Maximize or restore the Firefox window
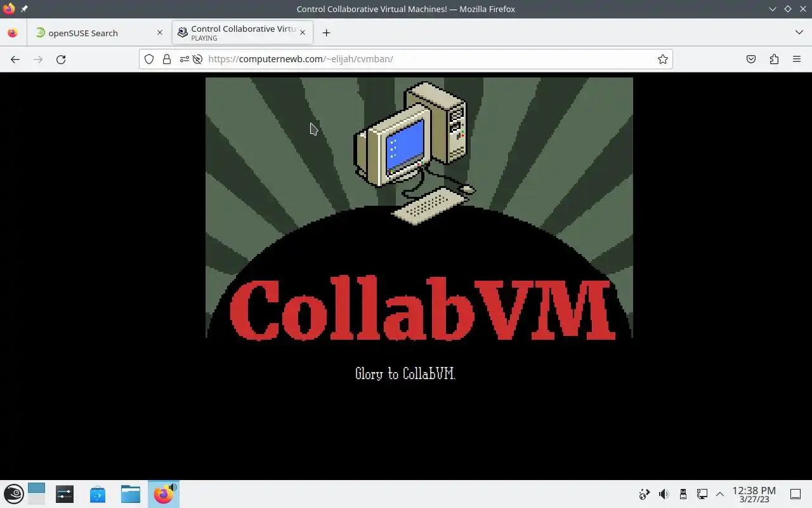The height and width of the screenshot is (508, 812). point(788,9)
